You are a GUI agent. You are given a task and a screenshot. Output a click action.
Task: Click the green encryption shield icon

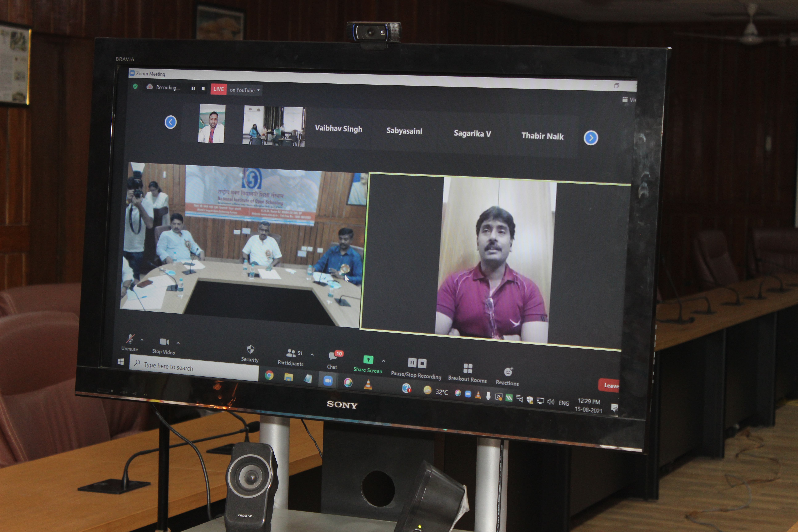click(135, 87)
